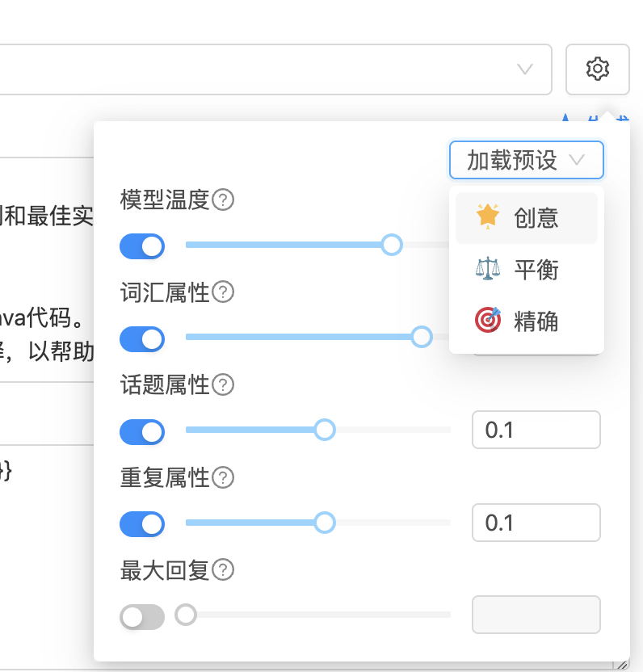
Task: Click the 重复属性 slider handle
Action: (x=325, y=523)
